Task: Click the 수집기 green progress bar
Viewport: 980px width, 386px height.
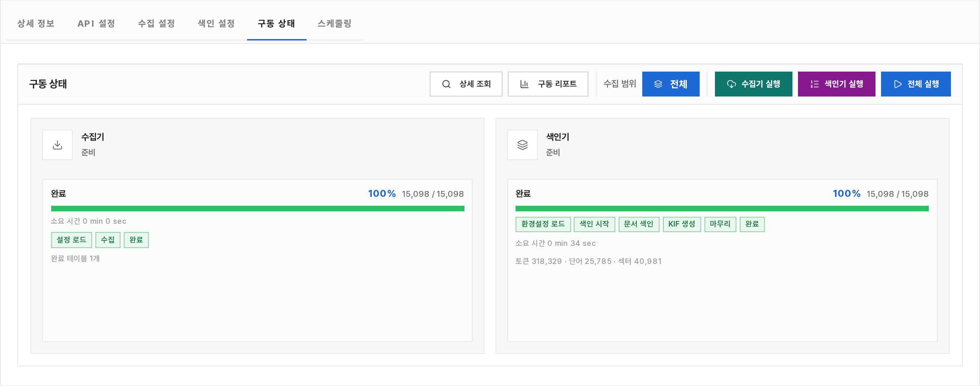Action: pyautogui.click(x=257, y=209)
